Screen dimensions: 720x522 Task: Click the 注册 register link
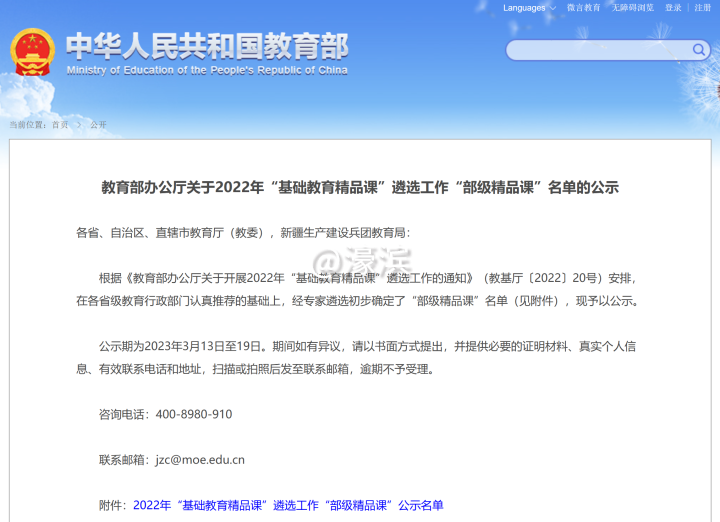(x=703, y=8)
